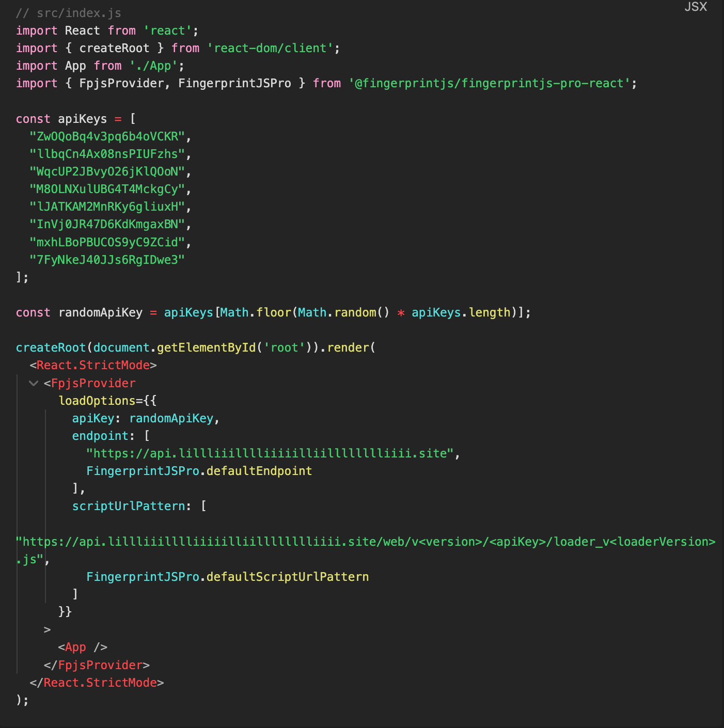Click the React.StrictMode opening tag
Image resolution: width=724 pixels, height=728 pixels.
tap(93, 365)
